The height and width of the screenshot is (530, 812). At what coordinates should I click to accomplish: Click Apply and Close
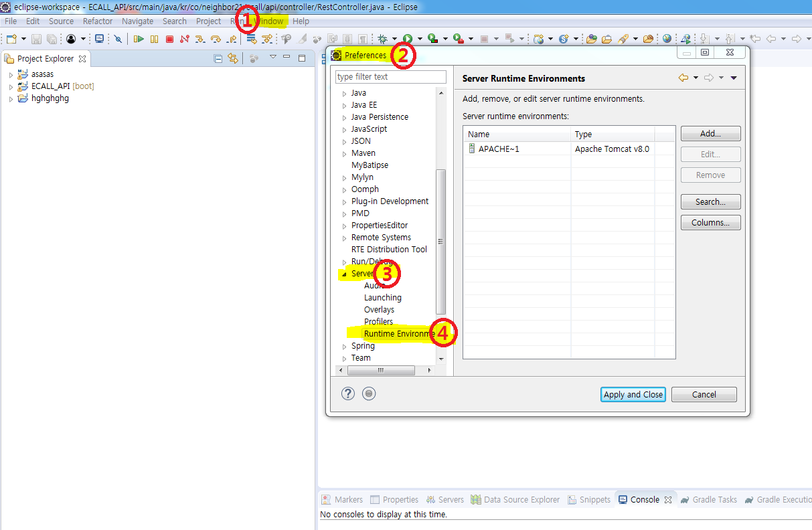[633, 394]
